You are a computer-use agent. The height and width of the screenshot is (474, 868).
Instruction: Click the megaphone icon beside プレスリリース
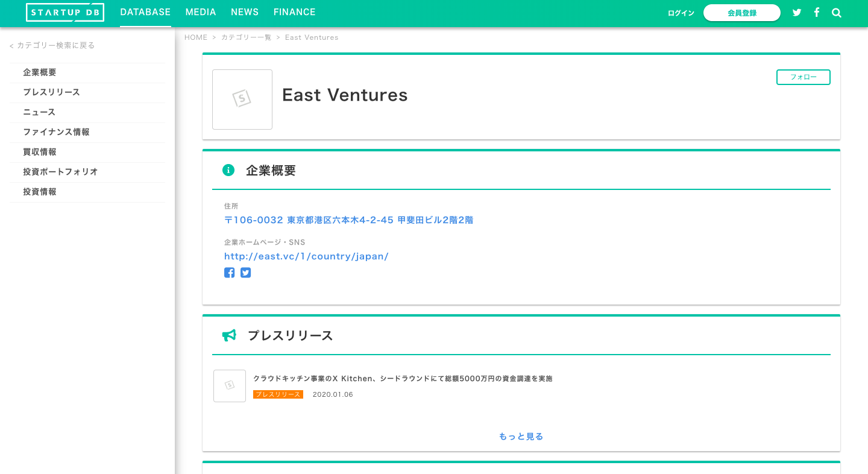click(x=228, y=335)
